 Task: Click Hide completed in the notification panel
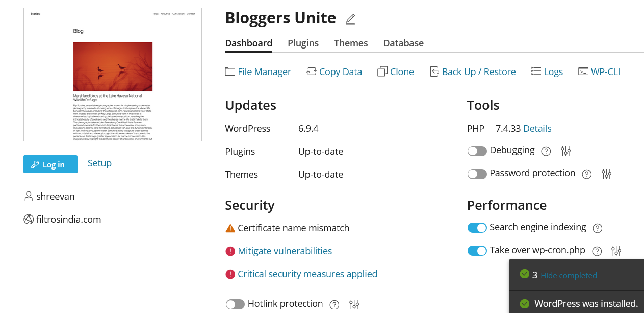569,276
